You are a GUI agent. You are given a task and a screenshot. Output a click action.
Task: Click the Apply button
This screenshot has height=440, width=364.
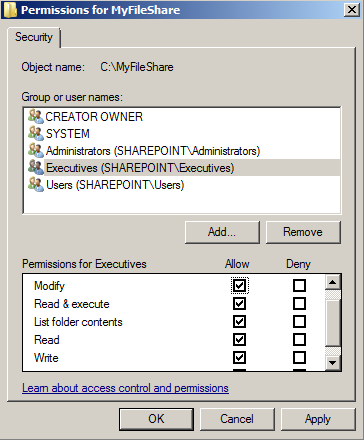pyautogui.click(x=318, y=419)
